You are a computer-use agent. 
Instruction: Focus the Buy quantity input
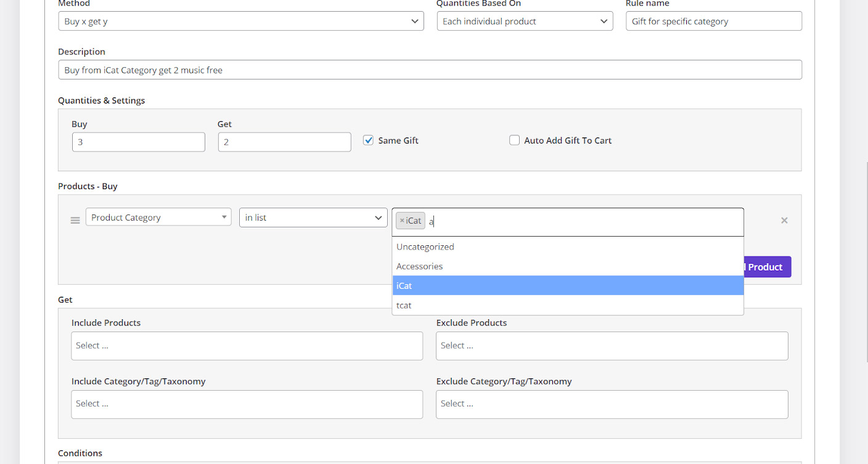(139, 142)
